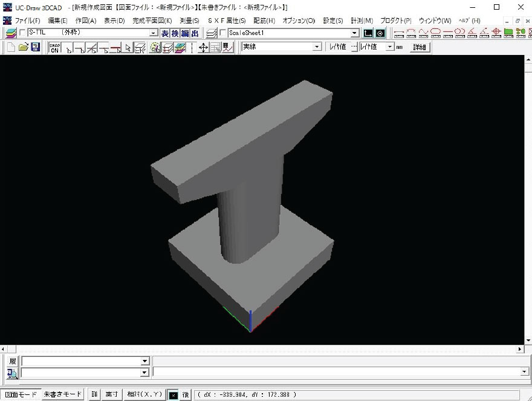
Task: Click the crossed lines intersection snap icon
Action: pos(92,48)
